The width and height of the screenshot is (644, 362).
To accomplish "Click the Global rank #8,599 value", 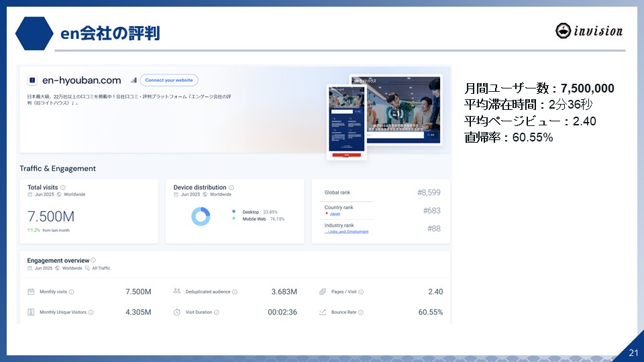I will tap(429, 192).
